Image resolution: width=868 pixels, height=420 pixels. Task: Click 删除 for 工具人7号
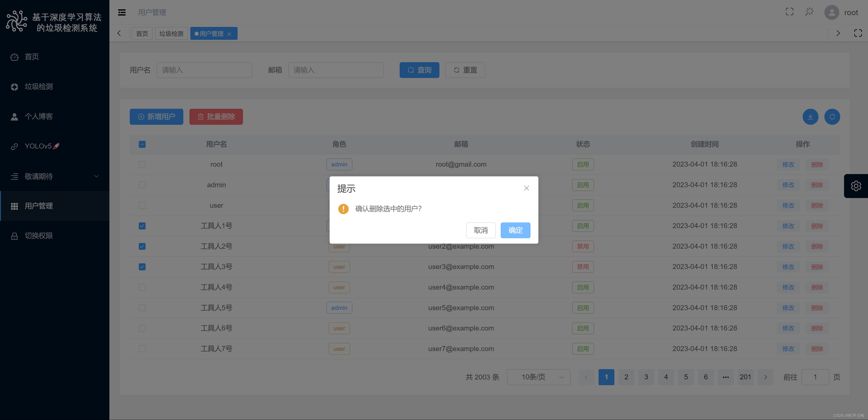pyautogui.click(x=817, y=349)
